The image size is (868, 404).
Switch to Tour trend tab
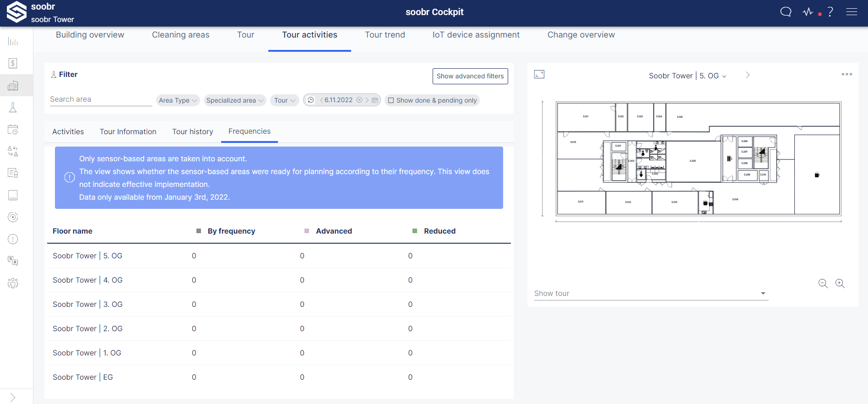(385, 35)
